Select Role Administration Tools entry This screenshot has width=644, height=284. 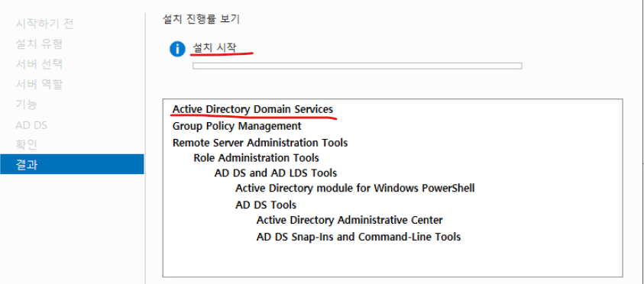256,157
